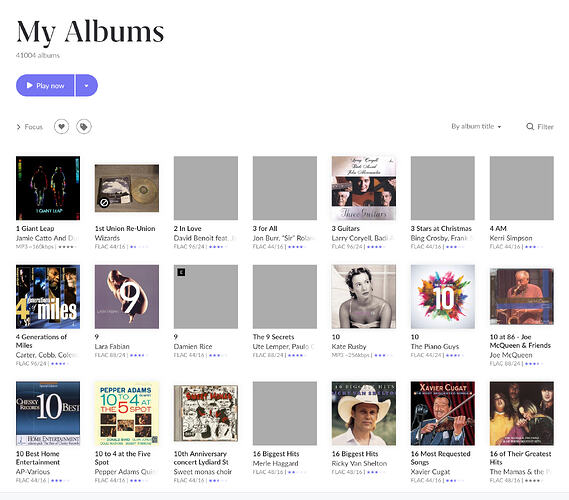Select the Piano Guys 10 album cover
Screen dimensions: 569x500
[443, 296]
